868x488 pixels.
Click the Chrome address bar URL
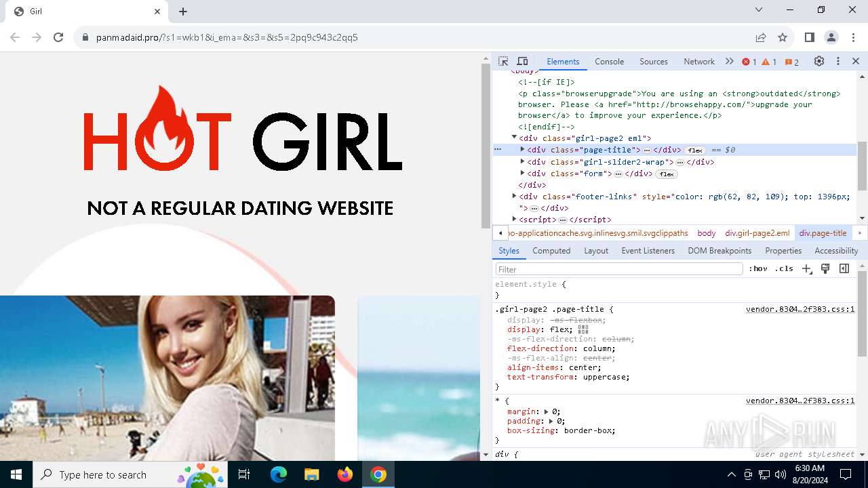click(227, 37)
